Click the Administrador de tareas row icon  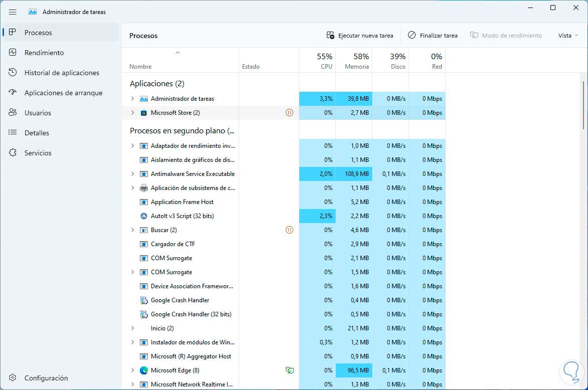tap(144, 99)
